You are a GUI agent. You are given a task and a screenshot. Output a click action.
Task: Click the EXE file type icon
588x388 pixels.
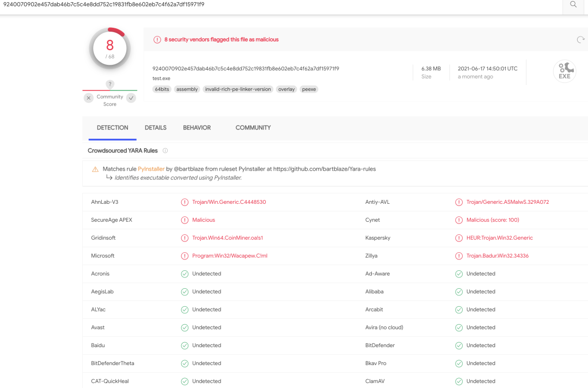pos(565,71)
